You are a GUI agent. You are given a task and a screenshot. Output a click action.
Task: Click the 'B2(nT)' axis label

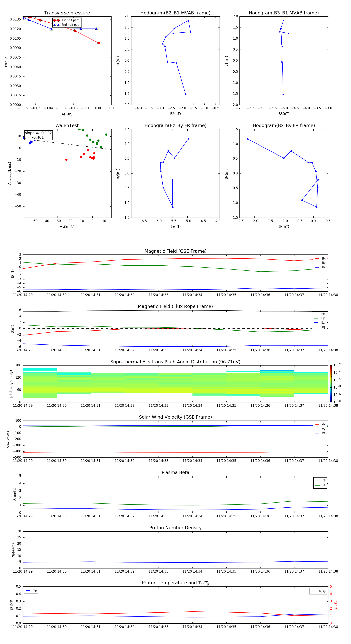[175, 114]
